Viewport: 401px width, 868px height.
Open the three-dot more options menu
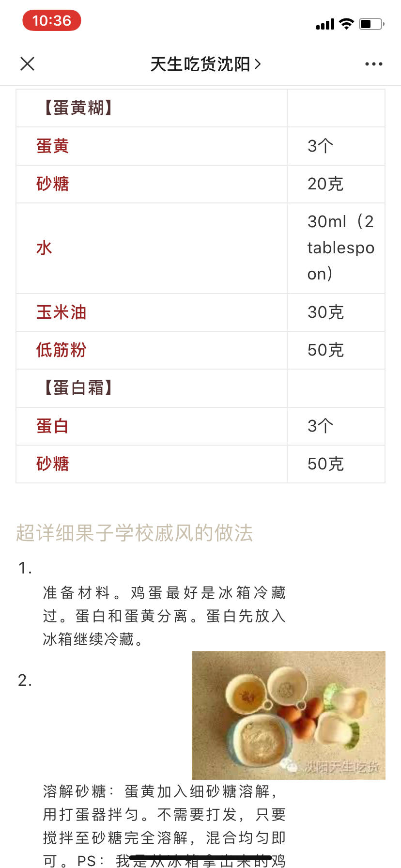(x=373, y=64)
